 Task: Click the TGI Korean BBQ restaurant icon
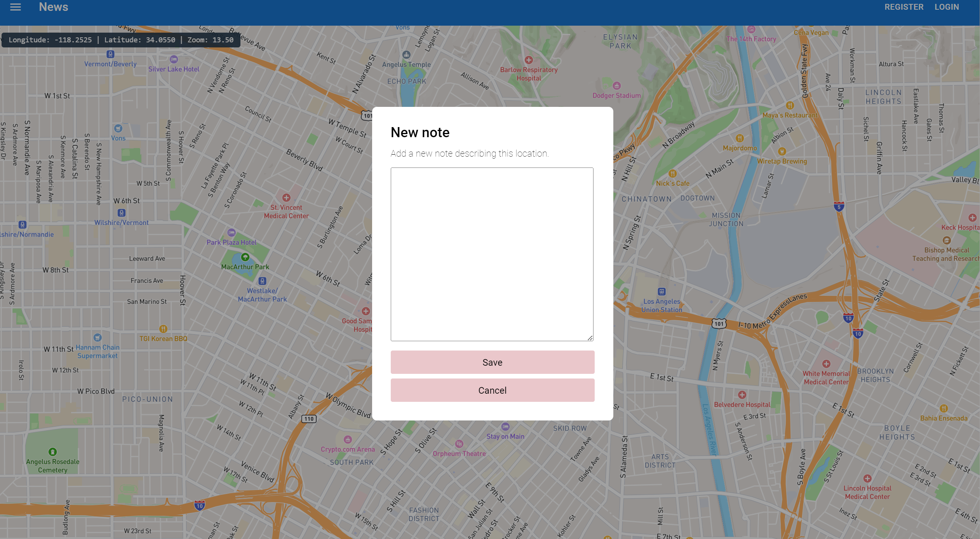(x=163, y=329)
